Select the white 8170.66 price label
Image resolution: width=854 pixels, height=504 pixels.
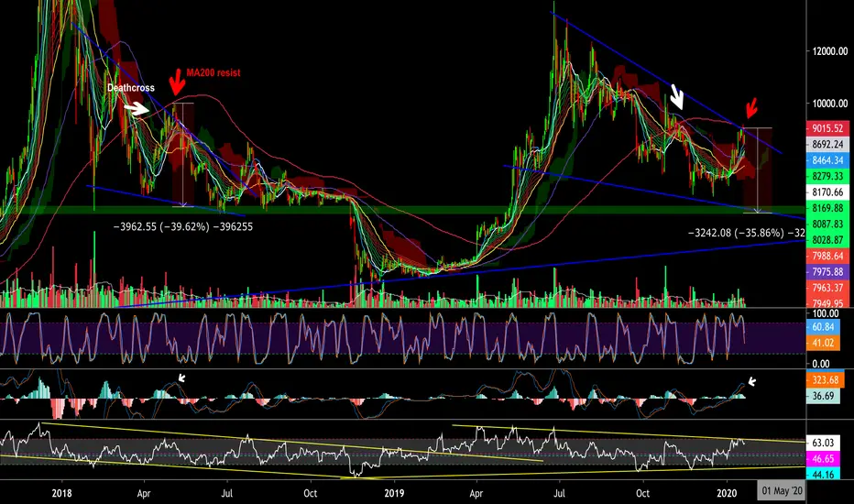click(x=827, y=192)
